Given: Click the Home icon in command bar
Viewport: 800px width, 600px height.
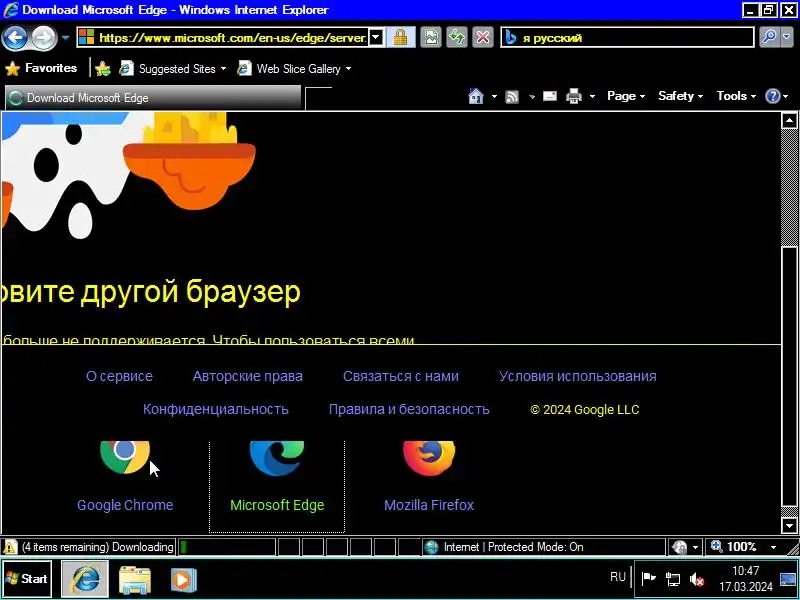Looking at the screenshot, I should [x=476, y=96].
